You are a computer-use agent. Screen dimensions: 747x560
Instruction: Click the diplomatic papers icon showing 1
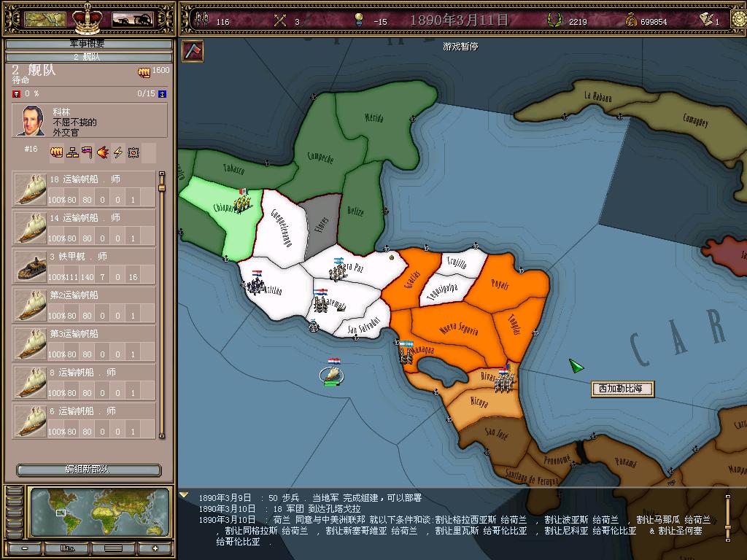(x=705, y=20)
